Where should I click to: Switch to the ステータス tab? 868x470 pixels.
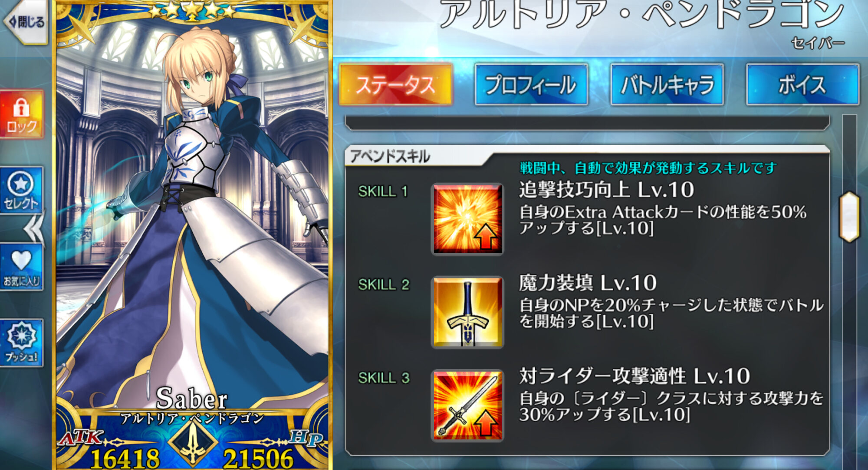[396, 85]
